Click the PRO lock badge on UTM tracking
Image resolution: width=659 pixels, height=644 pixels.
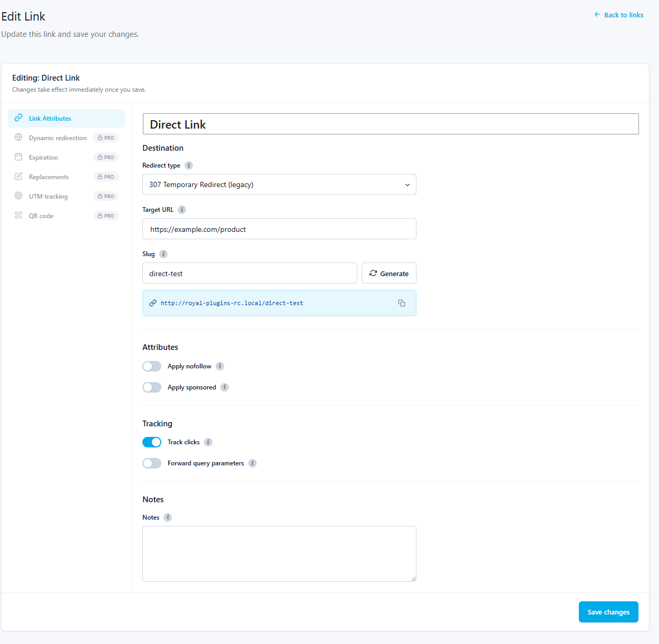pos(106,197)
